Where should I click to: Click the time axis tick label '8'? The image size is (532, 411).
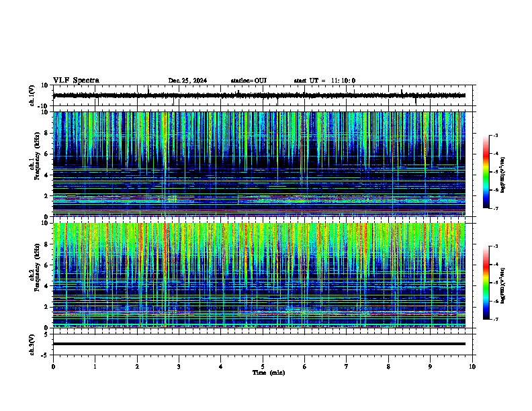point(388,367)
